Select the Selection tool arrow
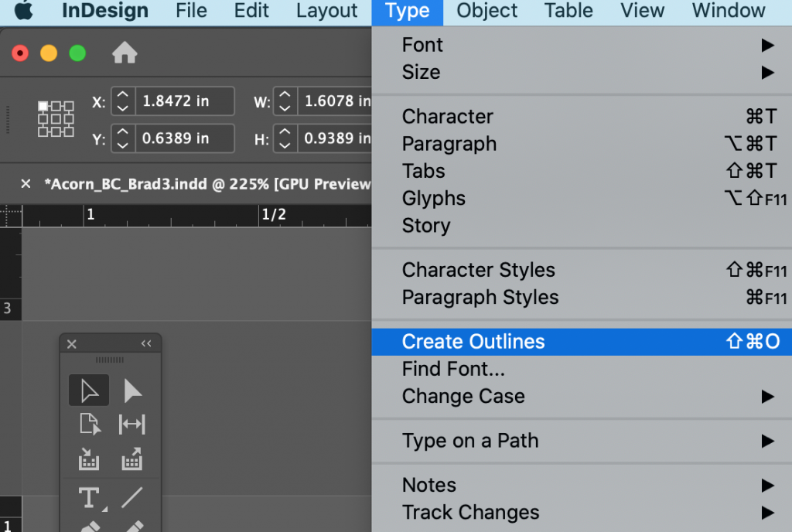The width and height of the screenshot is (792, 532). (89, 390)
